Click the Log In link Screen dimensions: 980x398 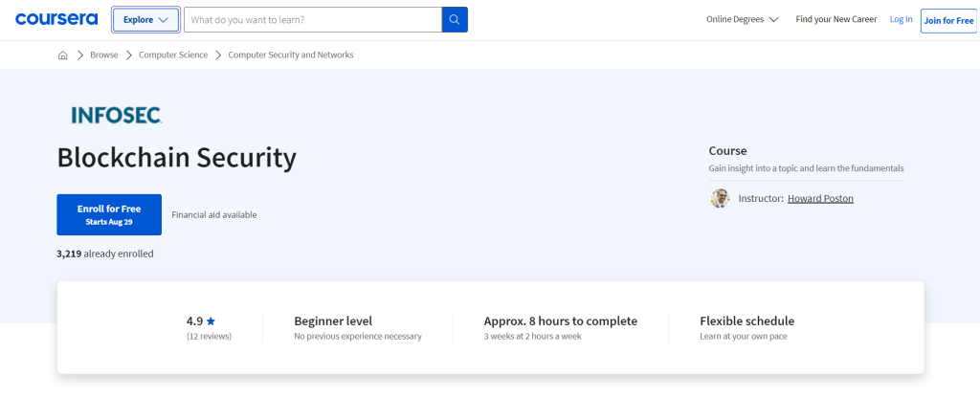(x=901, y=19)
